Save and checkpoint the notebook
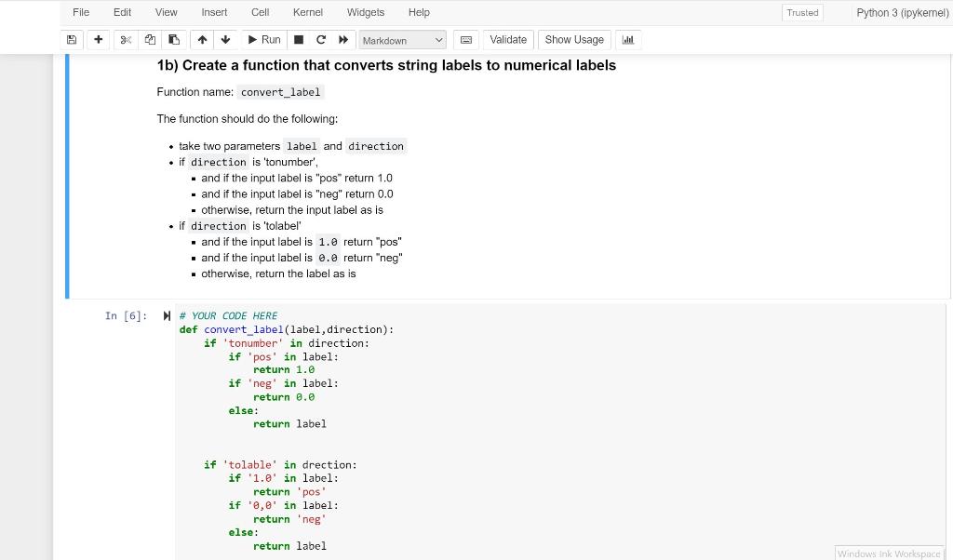 pos(72,40)
